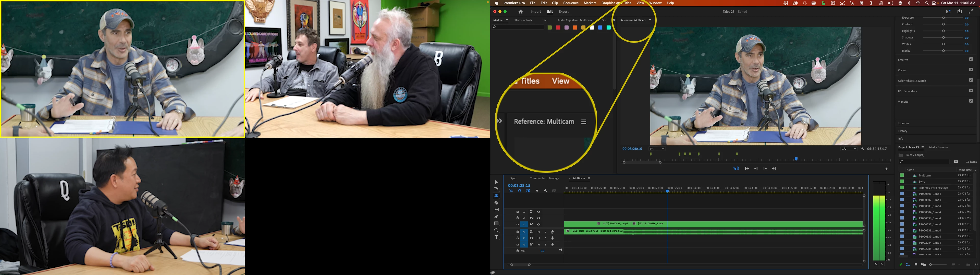
Task: Select the Razor tool
Action: (x=496, y=203)
